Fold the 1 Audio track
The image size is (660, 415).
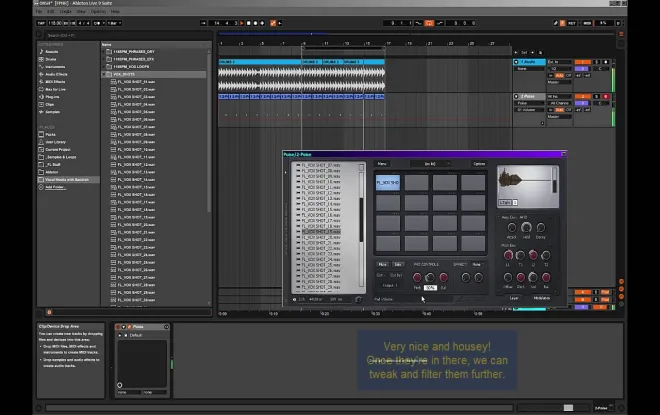[x=516, y=62]
